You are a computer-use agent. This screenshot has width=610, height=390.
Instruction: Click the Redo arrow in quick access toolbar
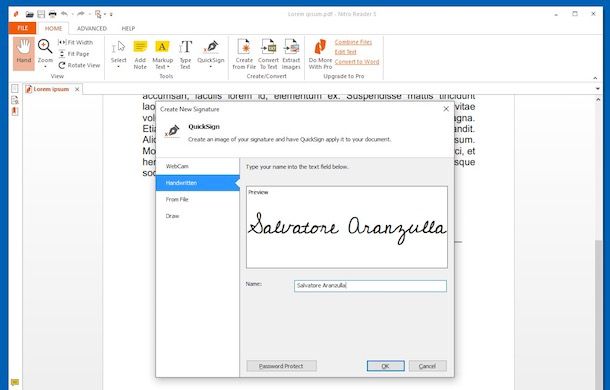pyautogui.click(x=81, y=14)
